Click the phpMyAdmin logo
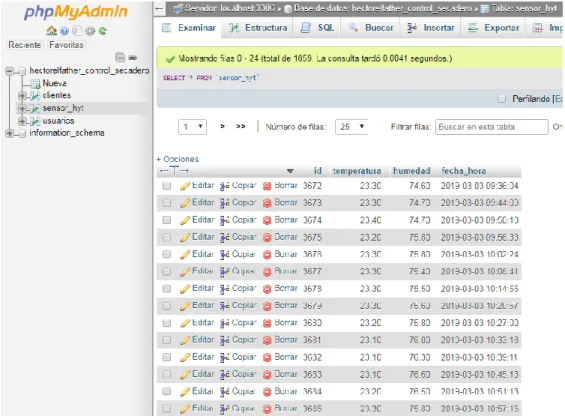The width and height of the screenshot is (565, 416). (x=76, y=12)
